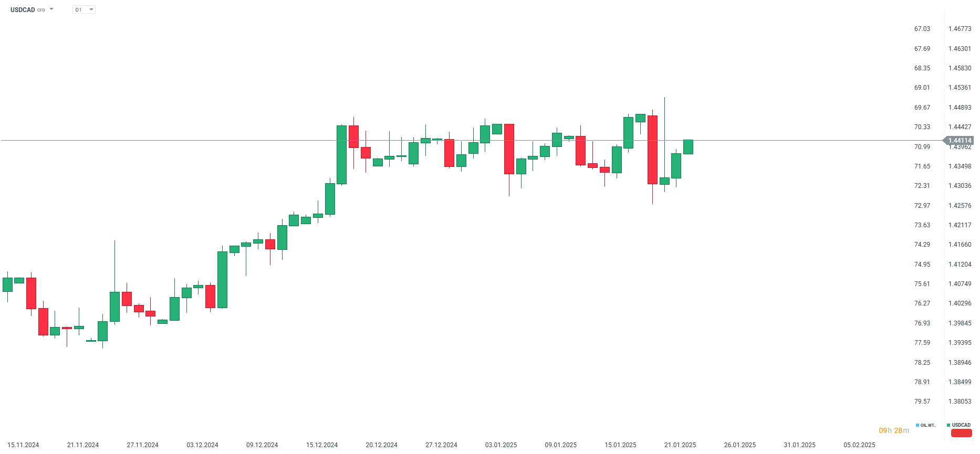
Task: Select the OIL.WT.. legend label
Action: [x=928, y=425]
